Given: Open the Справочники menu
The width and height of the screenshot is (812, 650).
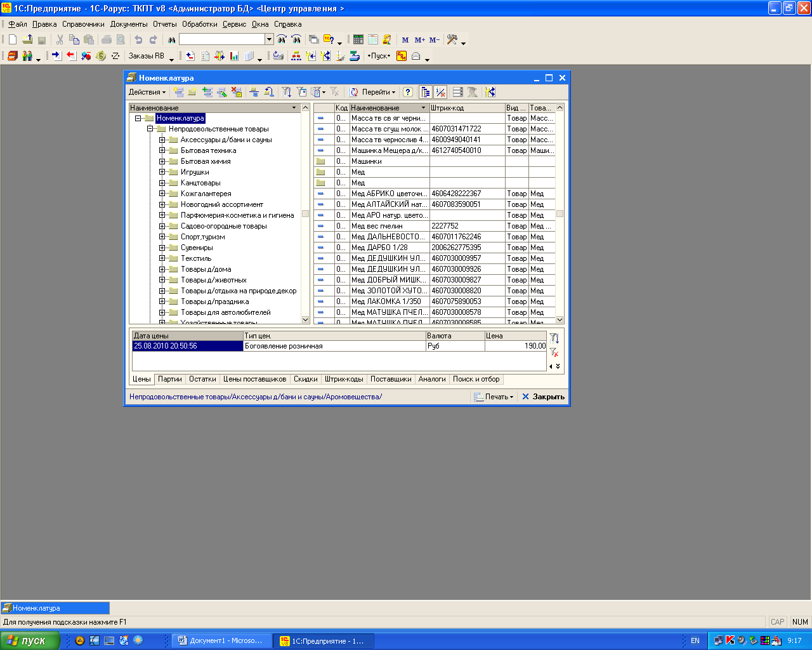Looking at the screenshot, I should click(83, 24).
